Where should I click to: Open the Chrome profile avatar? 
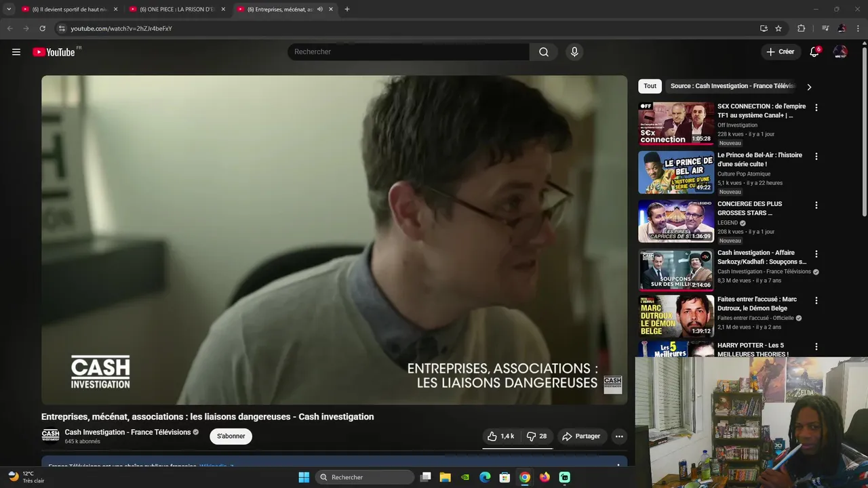tap(842, 28)
